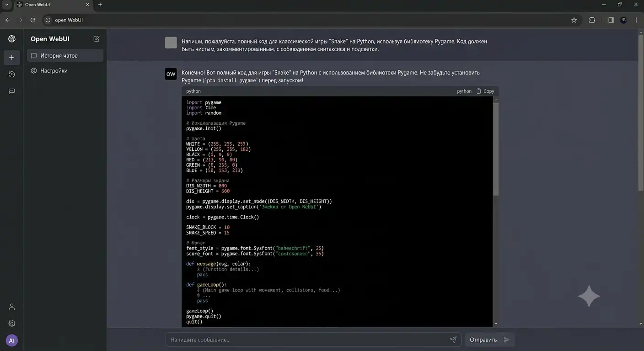Click the chat bubble icon in left rail

coord(12,91)
